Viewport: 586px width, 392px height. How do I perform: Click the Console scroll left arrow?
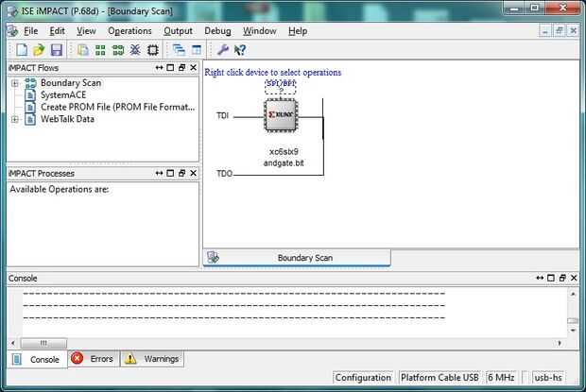[x=13, y=343]
